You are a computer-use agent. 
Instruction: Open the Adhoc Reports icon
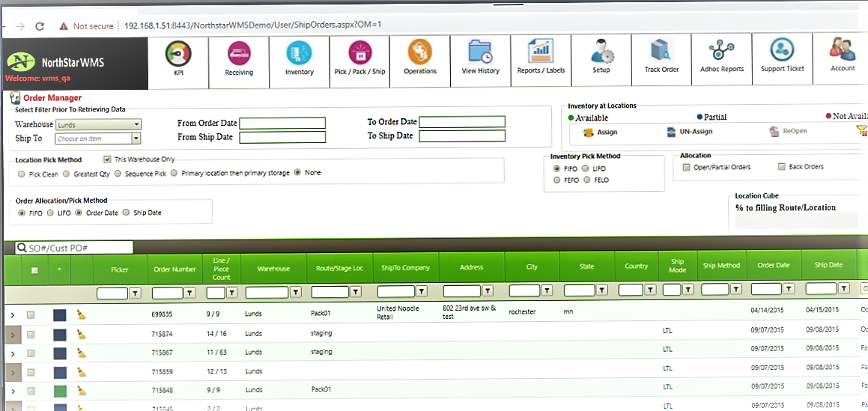coord(722,52)
